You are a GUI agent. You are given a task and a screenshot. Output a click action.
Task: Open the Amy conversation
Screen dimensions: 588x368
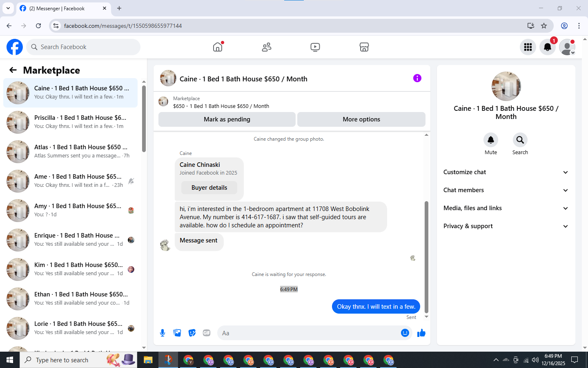click(x=70, y=211)
